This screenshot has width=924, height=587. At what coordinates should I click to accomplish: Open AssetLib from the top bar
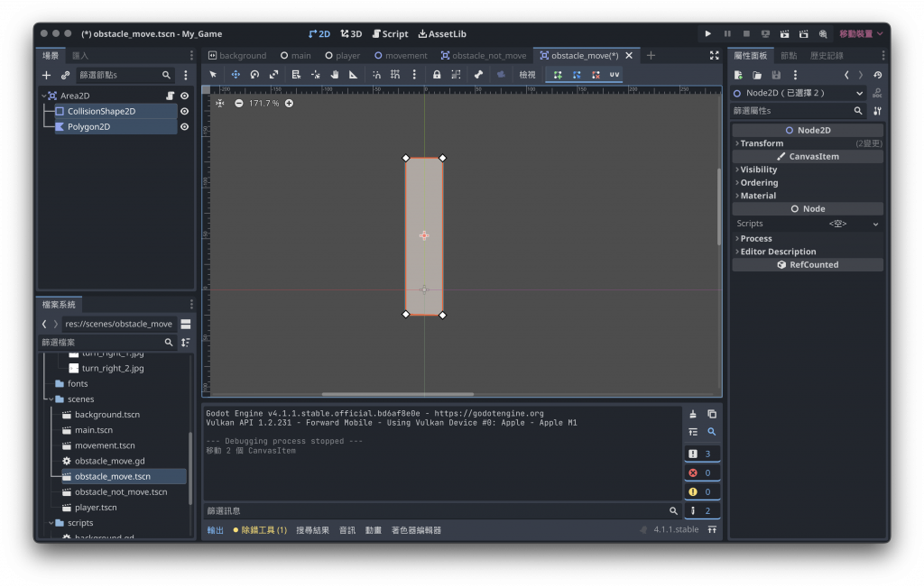442,33
